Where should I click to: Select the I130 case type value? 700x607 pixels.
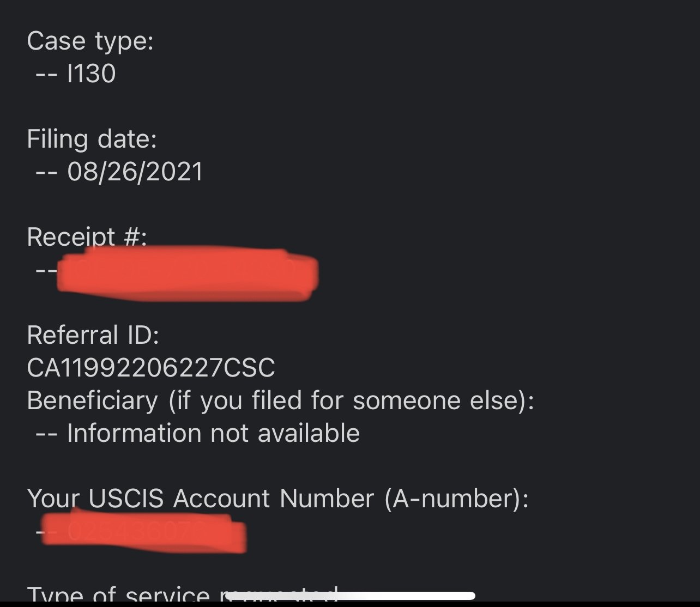coord(91,74)
